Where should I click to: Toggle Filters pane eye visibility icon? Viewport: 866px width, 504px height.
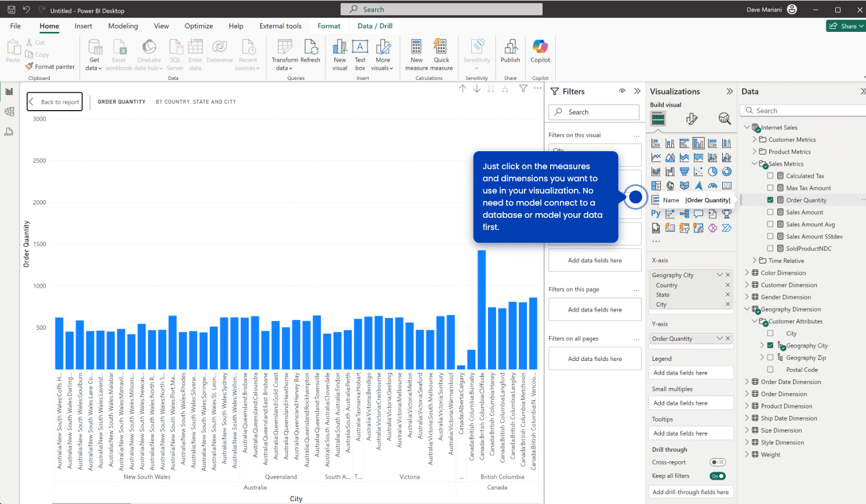(x=622, y=91)
